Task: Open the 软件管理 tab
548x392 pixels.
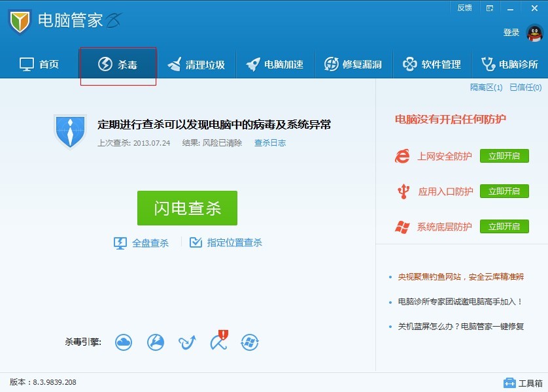Action: [432, 64]
